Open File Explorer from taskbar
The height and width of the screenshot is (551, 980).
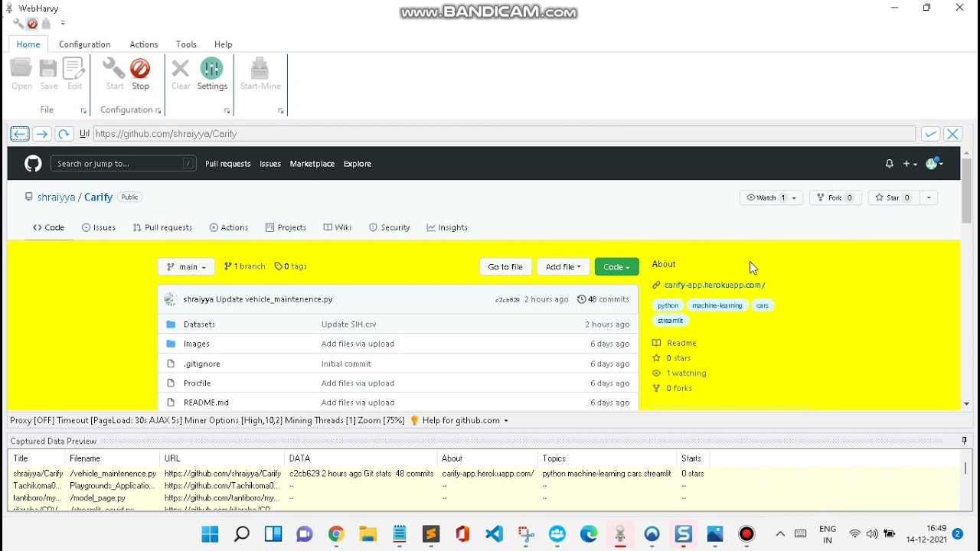367,534
